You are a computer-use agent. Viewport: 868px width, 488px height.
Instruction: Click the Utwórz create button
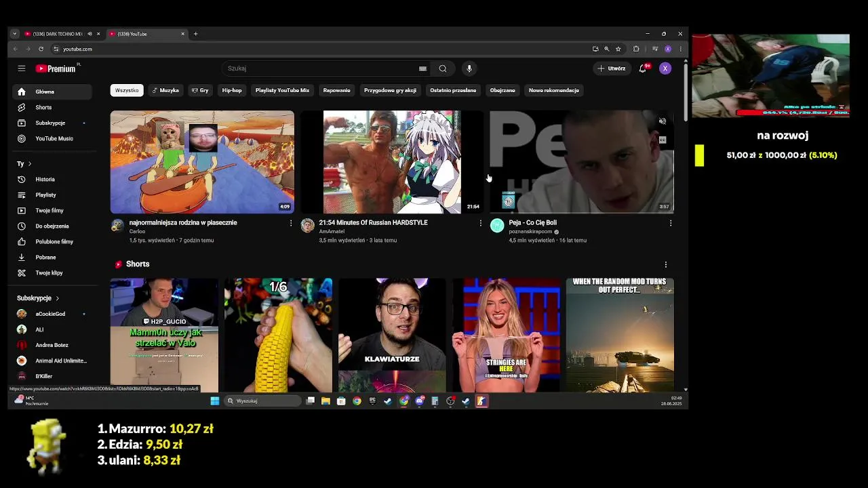[611, 68]
